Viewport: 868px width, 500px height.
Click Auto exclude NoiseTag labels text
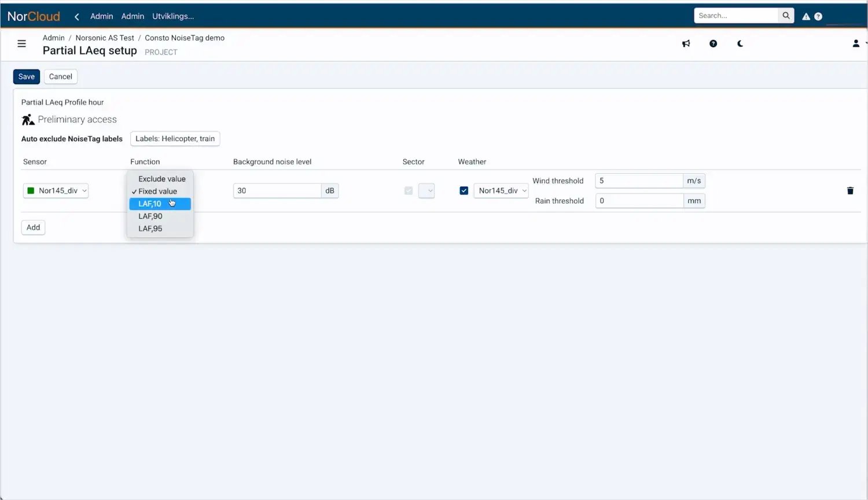[72, 139]
